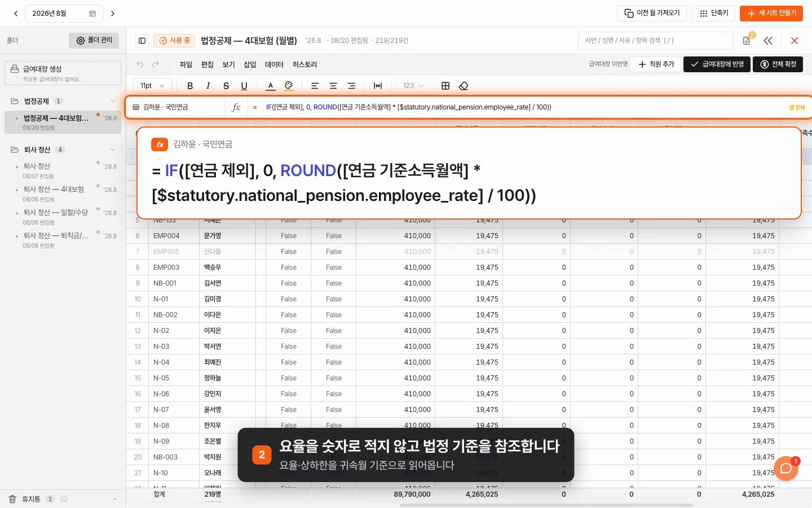
Task: Click the 새 시트 만들기 button
Action: 771,13
